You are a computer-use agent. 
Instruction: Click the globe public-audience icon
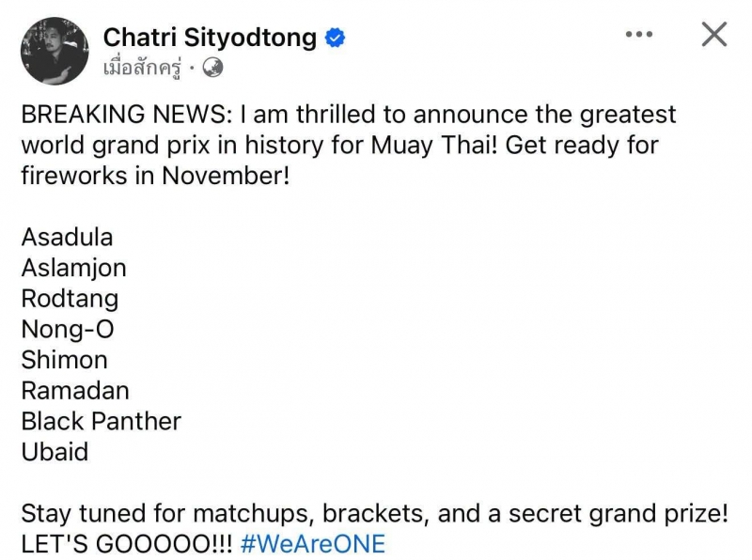pyautogui.click(x=212, y=68)
